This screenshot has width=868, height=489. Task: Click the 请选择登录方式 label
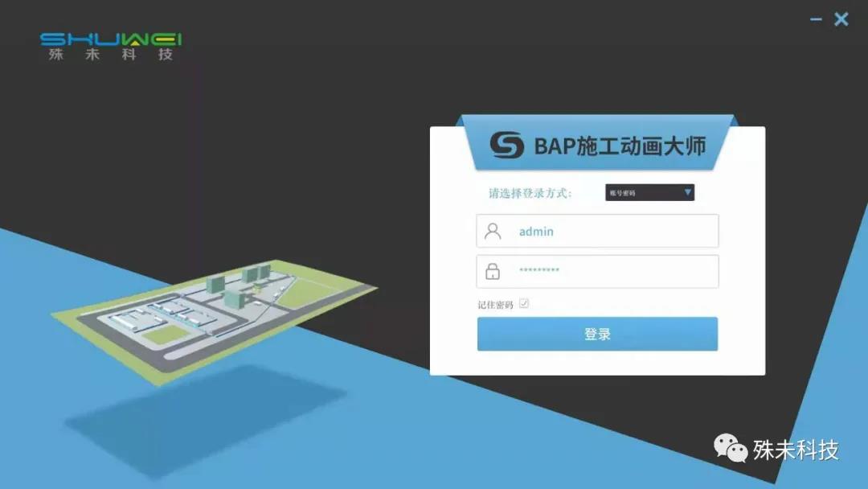[530, 193]
